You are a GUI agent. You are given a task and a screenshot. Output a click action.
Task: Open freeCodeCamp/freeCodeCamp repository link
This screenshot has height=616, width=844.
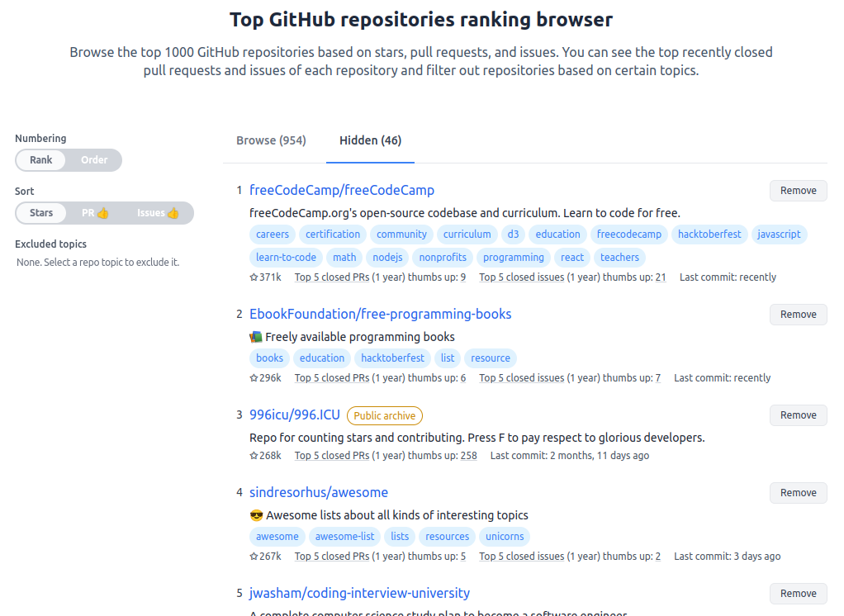[342, 190]
